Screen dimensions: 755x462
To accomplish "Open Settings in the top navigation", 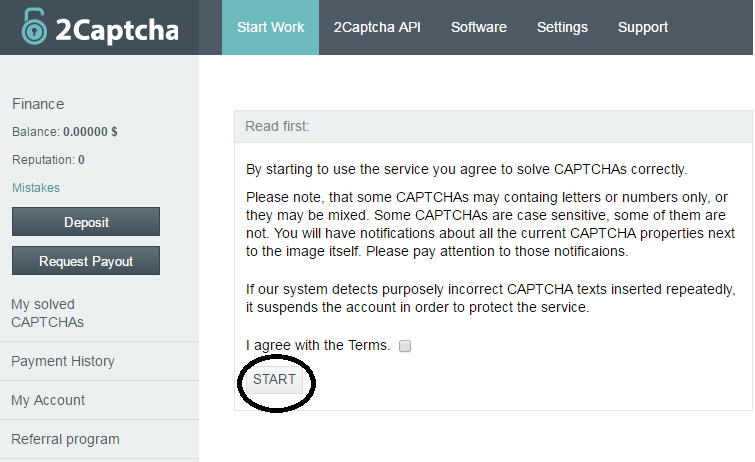I will [562, 27].
